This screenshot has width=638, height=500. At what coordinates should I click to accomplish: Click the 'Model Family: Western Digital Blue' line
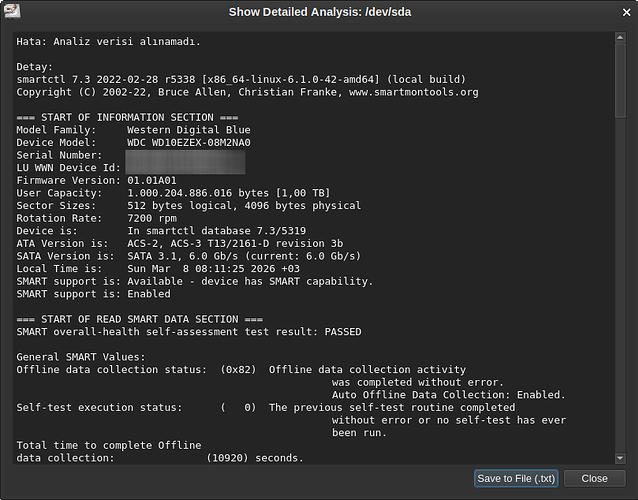(x=133, y=130)
